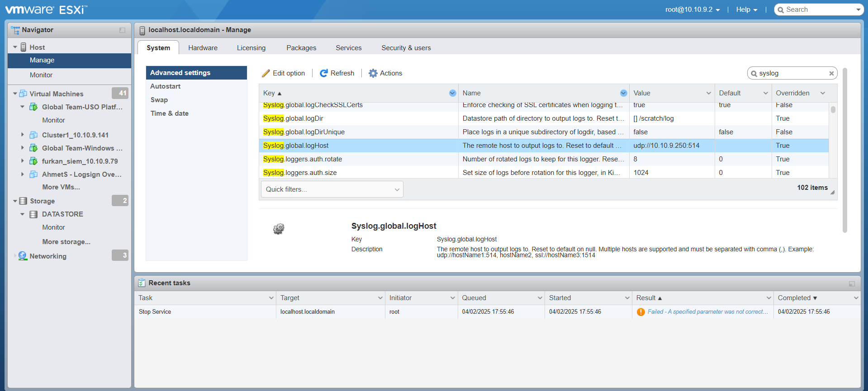Click the Networking globe icon
Viewport: 868px width, 391px height.
click(23, 256)
